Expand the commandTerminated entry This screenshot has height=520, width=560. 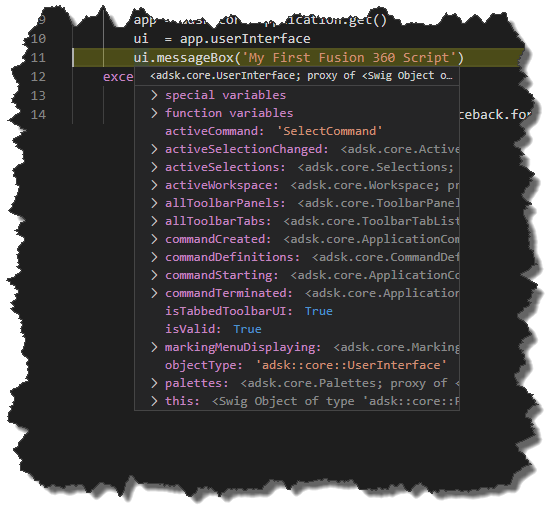(154, 293)
